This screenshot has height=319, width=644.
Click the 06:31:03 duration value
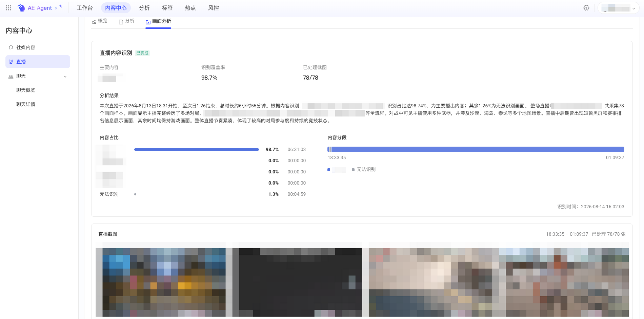(297, 149)
